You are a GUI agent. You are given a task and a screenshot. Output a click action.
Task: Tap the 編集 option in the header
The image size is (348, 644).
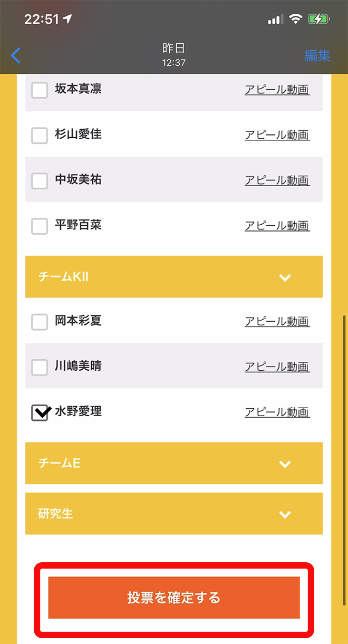[317, 55]
